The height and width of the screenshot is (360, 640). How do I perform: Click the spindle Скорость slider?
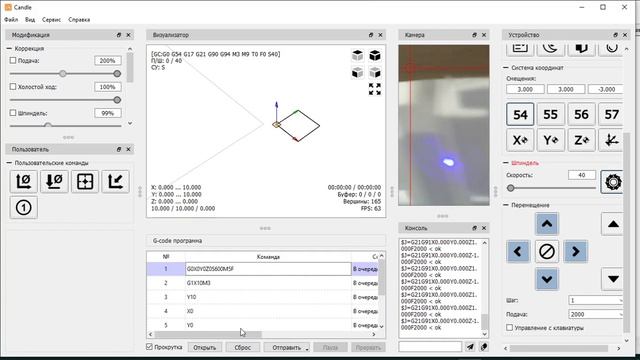point(551,188)
